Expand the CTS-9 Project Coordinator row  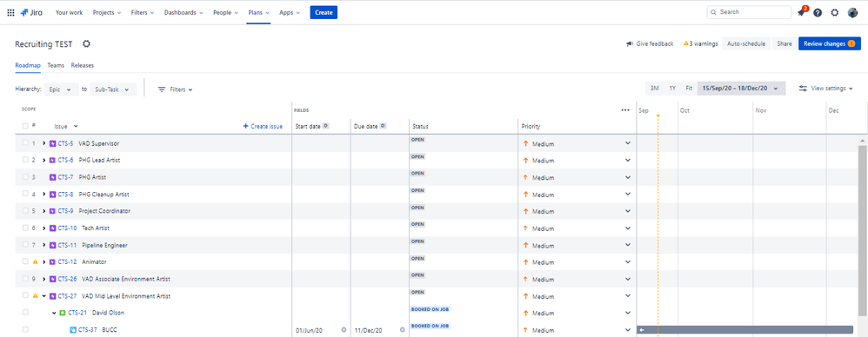click(43, 211)
